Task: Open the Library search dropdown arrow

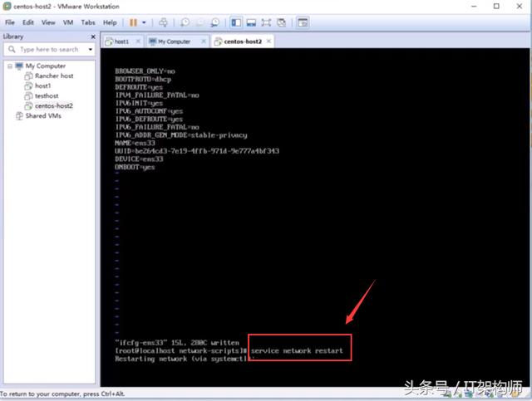Action: [91, 50]
